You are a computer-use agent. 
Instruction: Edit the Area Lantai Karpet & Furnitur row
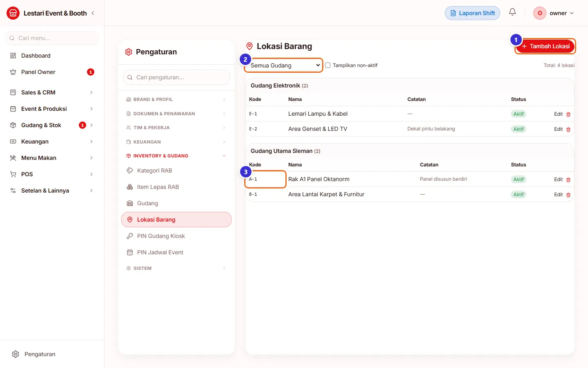tap(558, 195)
